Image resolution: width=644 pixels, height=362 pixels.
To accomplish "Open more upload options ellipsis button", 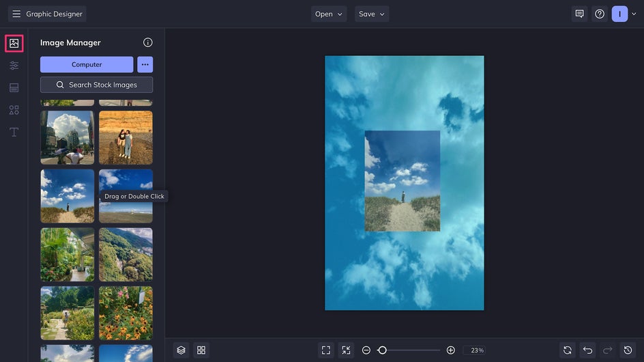I will pos(145,65).
